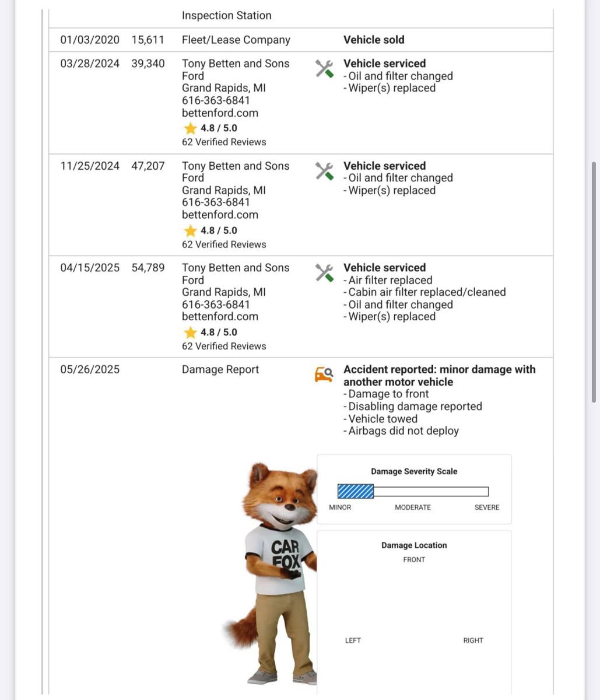Call 616-363-6841 from the 03/28/2024 entry
Image resolution: width=600 pixels, height=700 pixels.
[216, 100]
